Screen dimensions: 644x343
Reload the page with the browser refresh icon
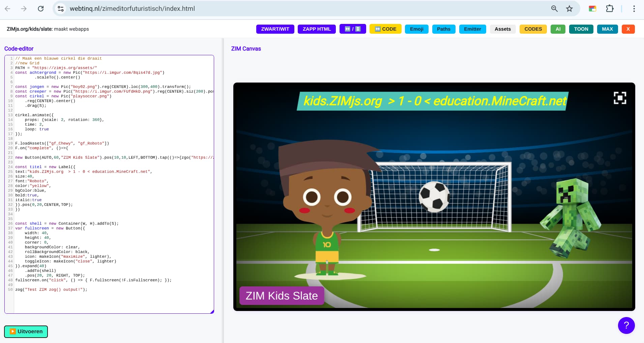point(40,9)
